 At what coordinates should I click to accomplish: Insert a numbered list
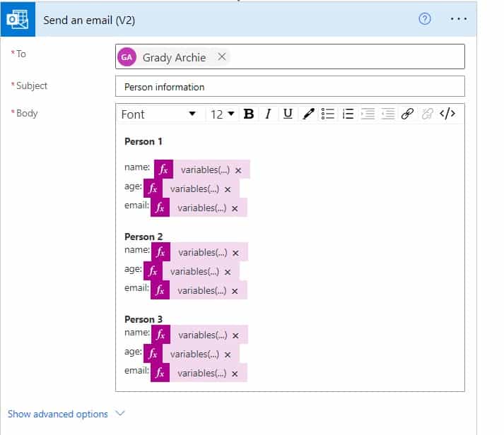click(348, 114)
